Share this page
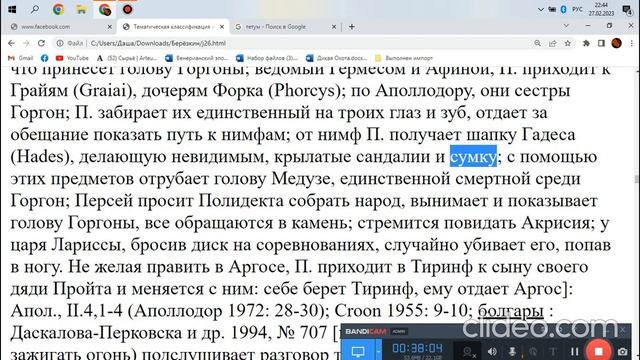Image resolution: width=640 pixels, height=360 pixels. click(x=553, y=43)
